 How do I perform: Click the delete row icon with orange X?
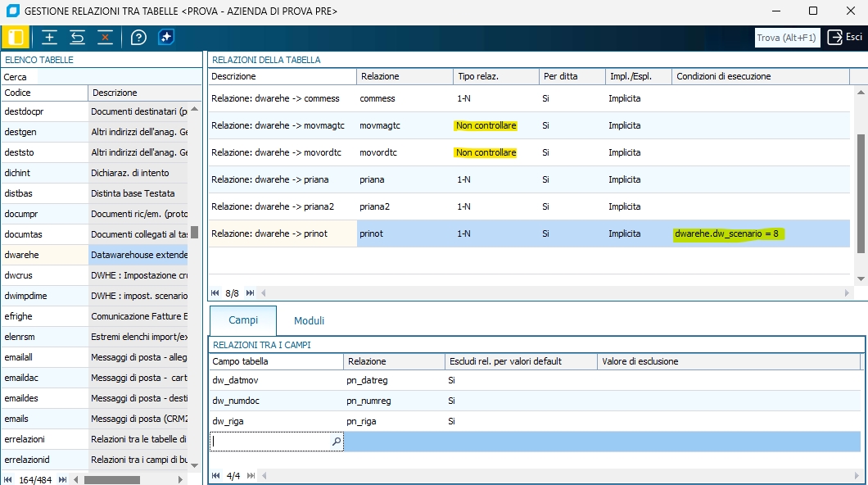click(105, 37)
